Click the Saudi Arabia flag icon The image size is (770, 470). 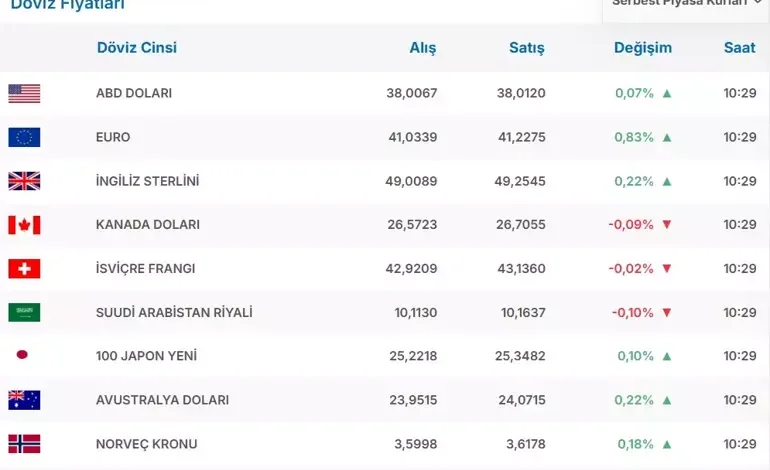pyautogui.click(x=24, y=312)
